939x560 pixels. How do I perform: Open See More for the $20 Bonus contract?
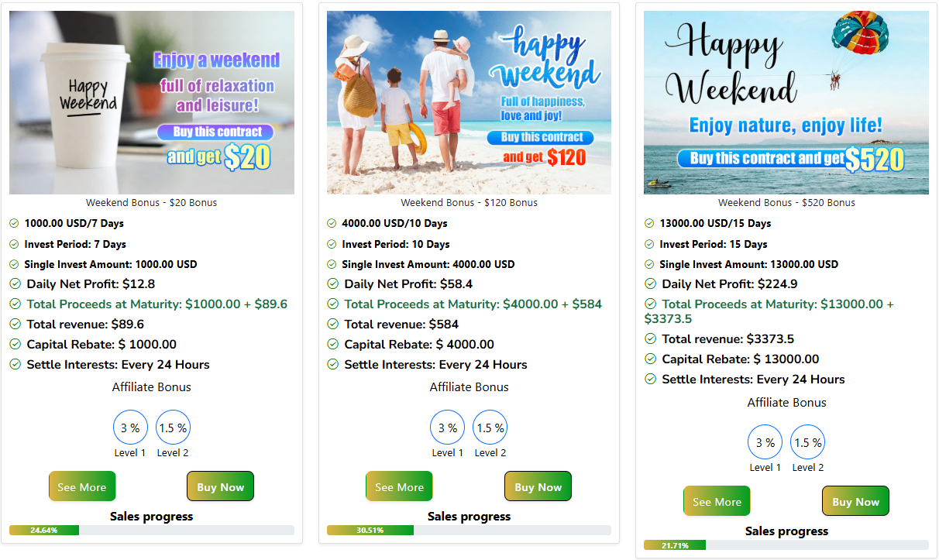82,486
